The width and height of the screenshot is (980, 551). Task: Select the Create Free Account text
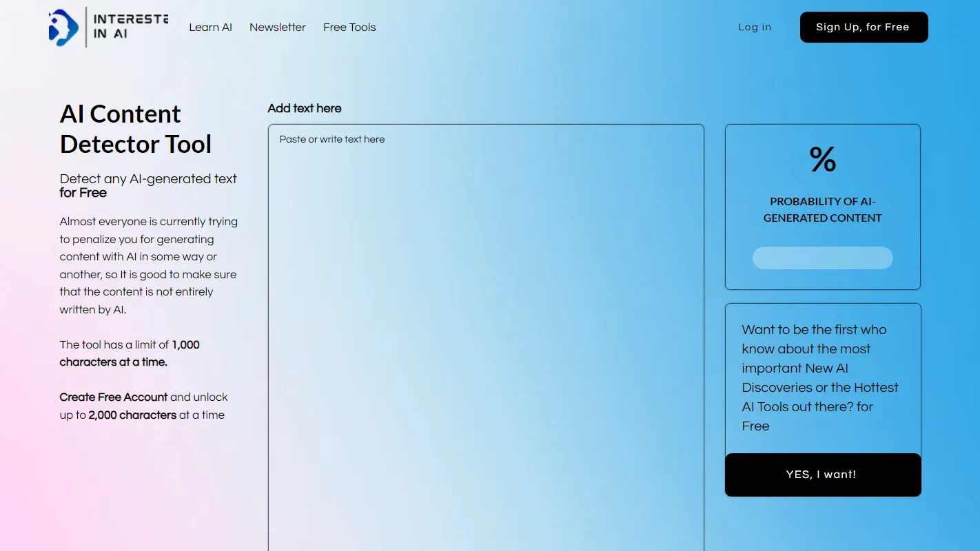pos(113,397)
